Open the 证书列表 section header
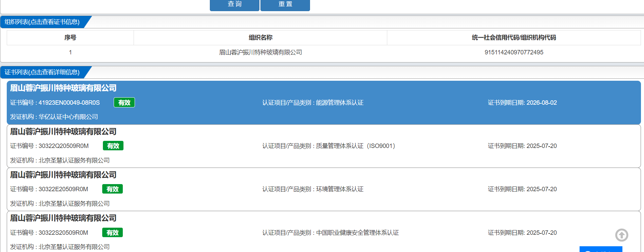644x252 pixels. pyautogui.click(x=42, y=72)
